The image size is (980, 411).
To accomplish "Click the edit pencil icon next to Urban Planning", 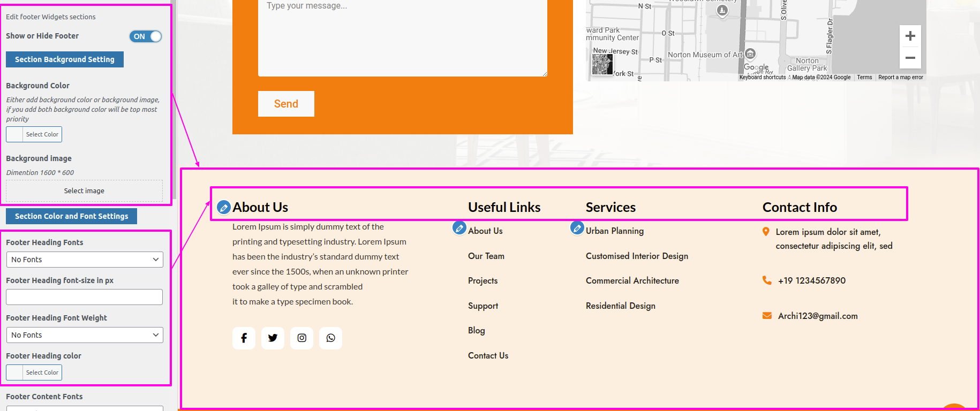I will [577, 228].
